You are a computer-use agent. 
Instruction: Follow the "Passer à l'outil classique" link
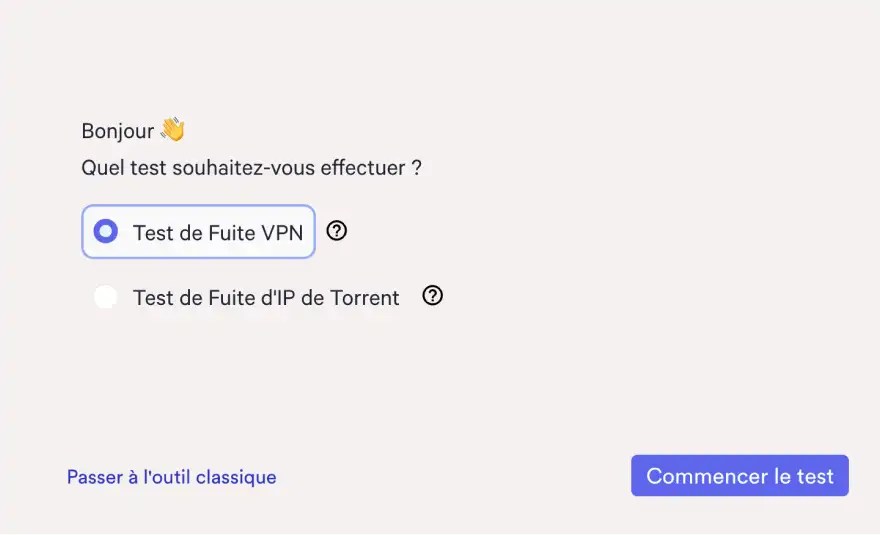pos(171,477)
